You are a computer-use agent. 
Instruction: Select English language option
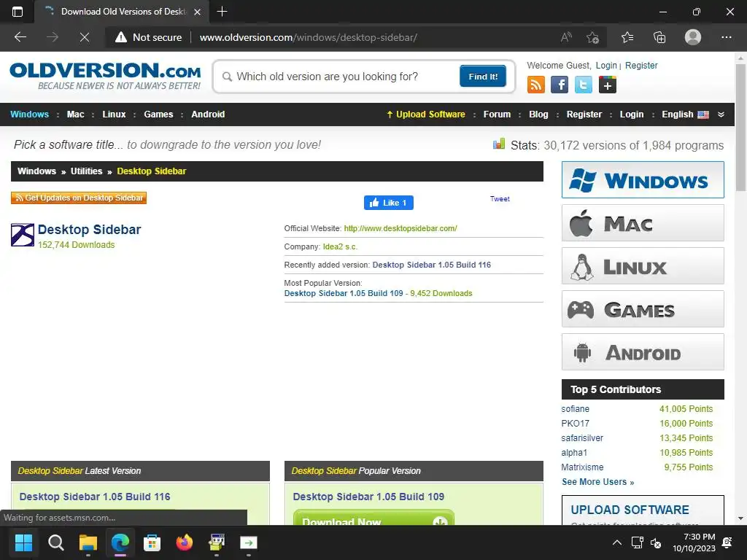click(x=685, y=114)
